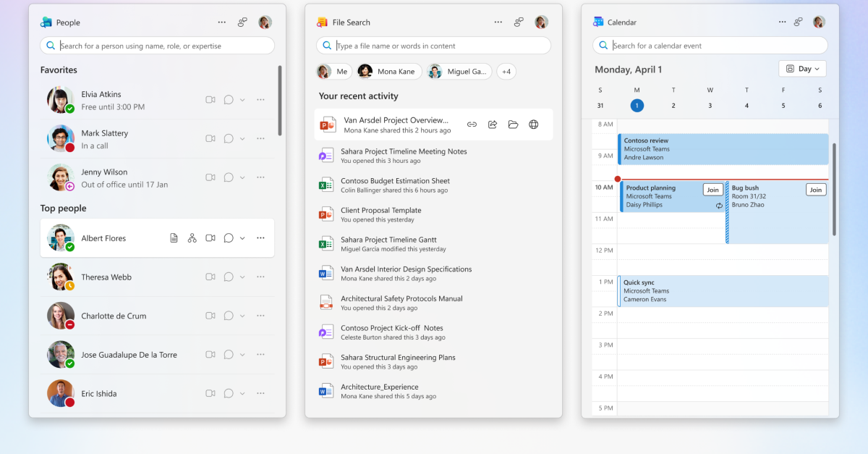Start video call with Elvia Atkins
The width and height of the screenshot is (868, 454).
[210, 100]
